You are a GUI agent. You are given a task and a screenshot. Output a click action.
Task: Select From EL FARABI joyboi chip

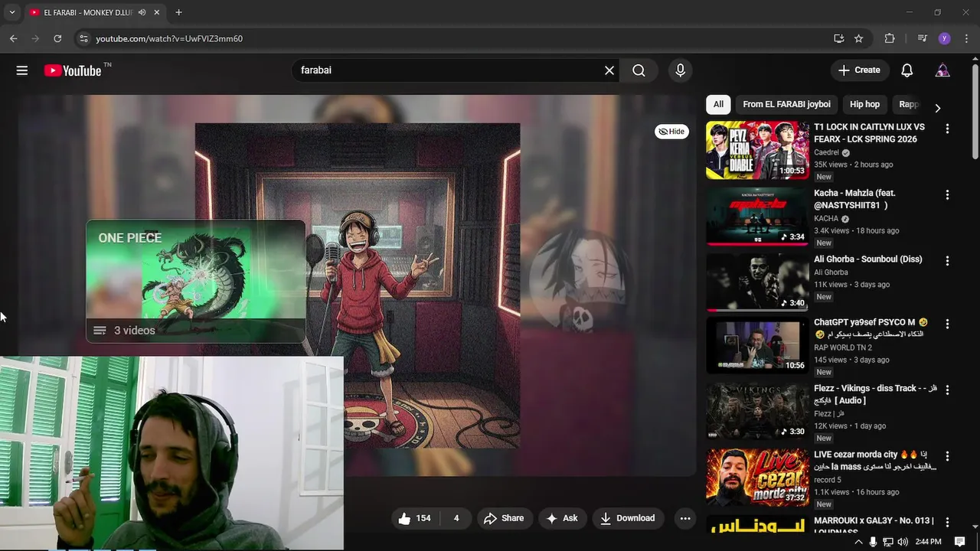[786, 104]
